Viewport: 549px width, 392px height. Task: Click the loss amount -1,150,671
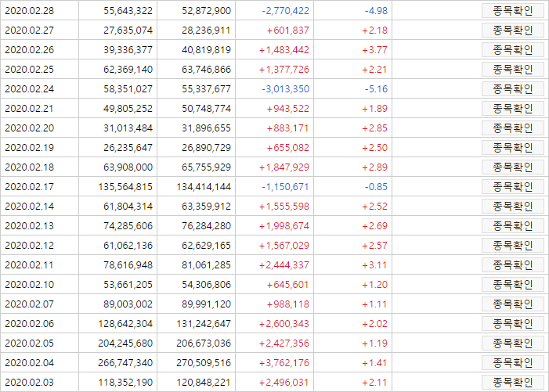(285, 187)
